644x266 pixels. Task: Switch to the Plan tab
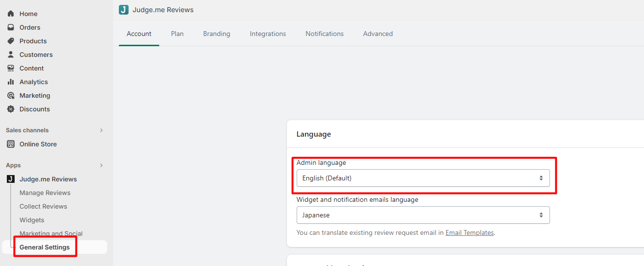click(x=177, y=34)
